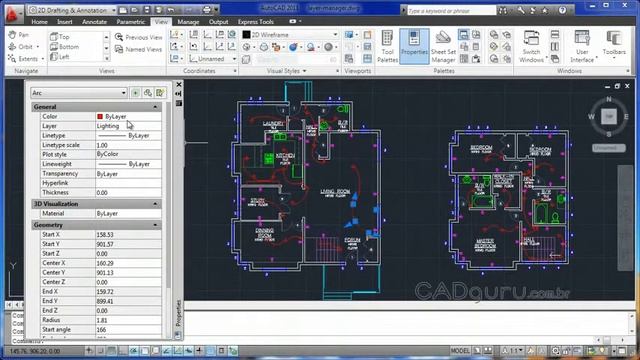Viewport: 640px width, 360px height.
Task: Click the MODEL space button in status bar
Action: pos(460,351)
